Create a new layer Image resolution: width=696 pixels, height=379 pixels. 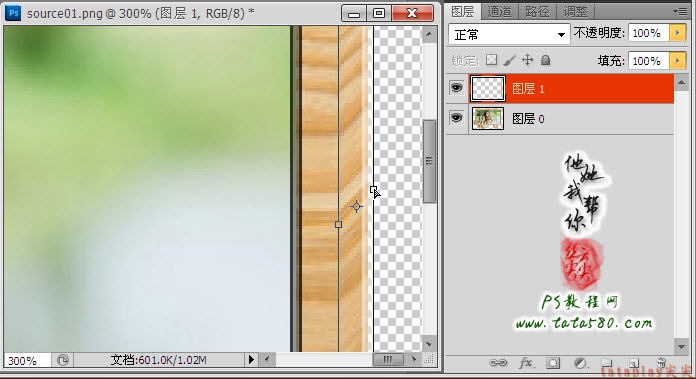tap(634, 363)
